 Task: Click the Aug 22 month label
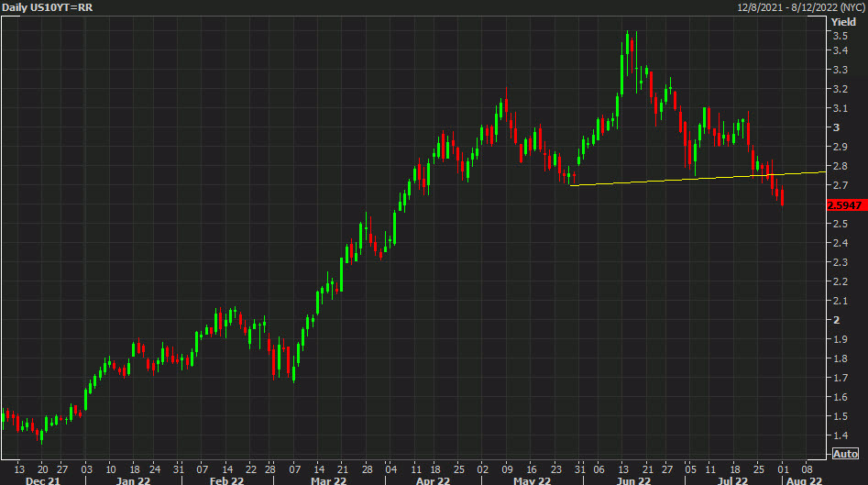(804, 480)
